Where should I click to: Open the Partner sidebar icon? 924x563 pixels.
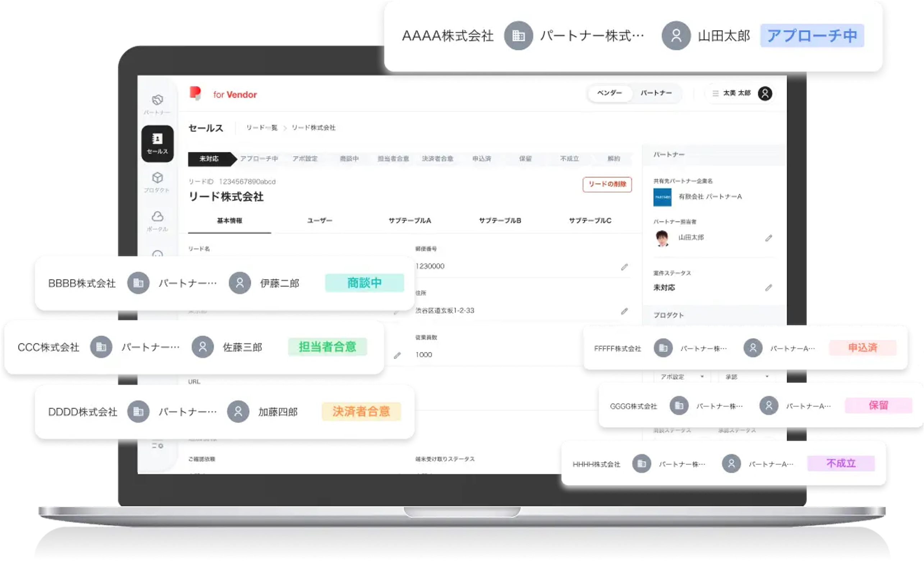click(157, 100)
